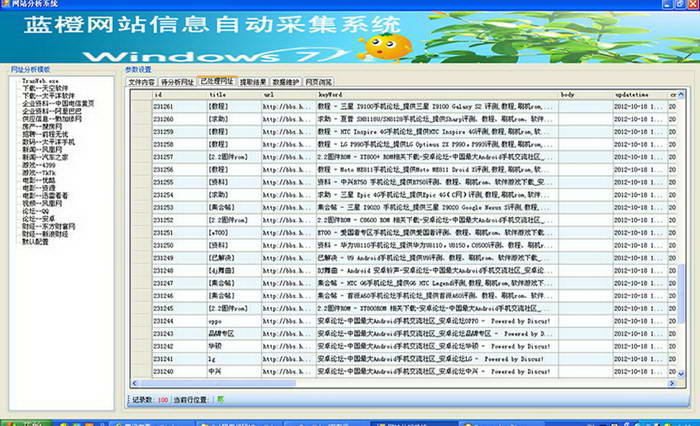Click the url column header

point(289,95)
